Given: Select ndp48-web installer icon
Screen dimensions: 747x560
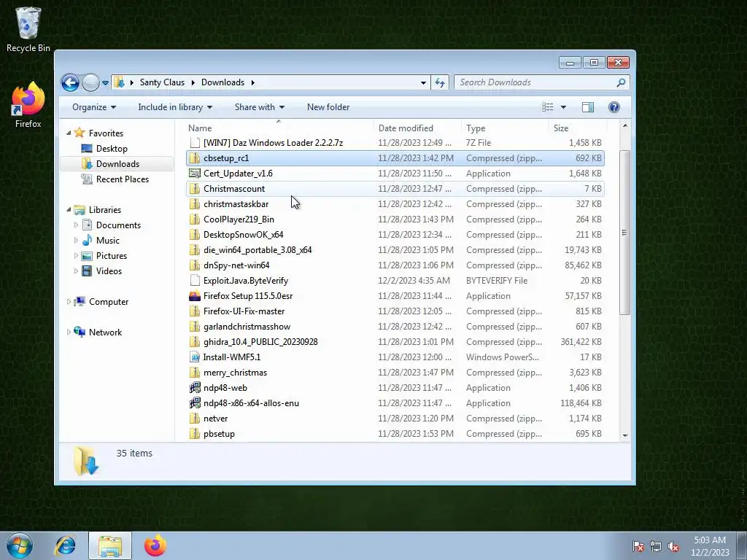Looking at the screenshot, I should [194, 388].
